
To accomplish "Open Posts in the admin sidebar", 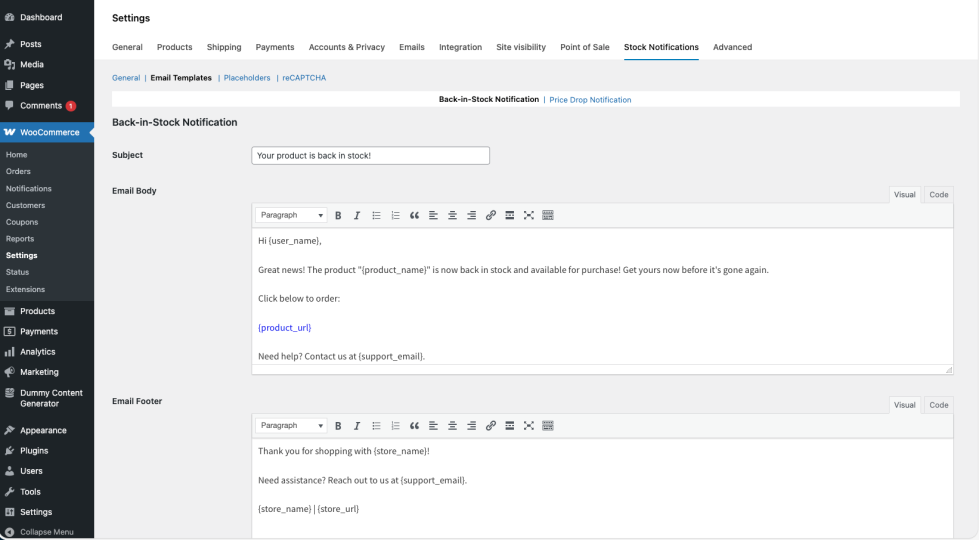I will click(x=47, y=44).
